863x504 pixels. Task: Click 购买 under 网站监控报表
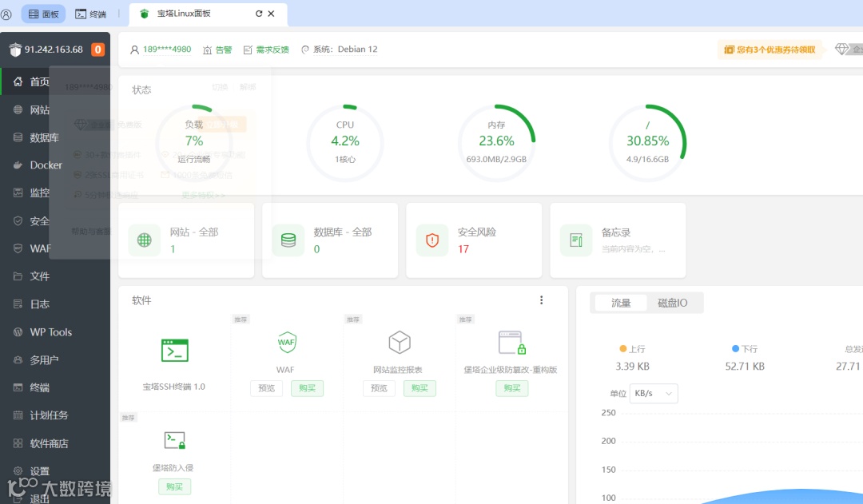click(x=420, y=388)
